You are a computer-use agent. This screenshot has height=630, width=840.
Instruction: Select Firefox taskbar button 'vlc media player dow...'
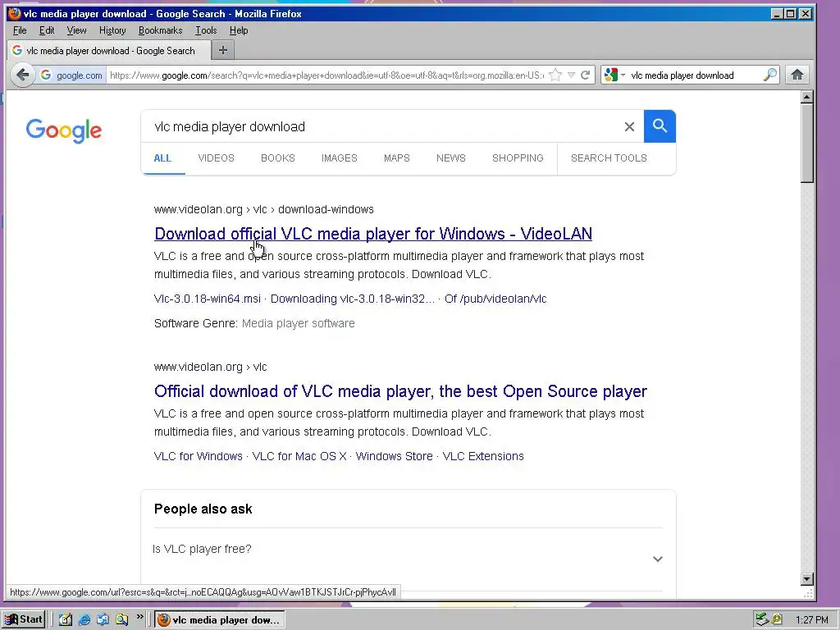pos(220,620)
